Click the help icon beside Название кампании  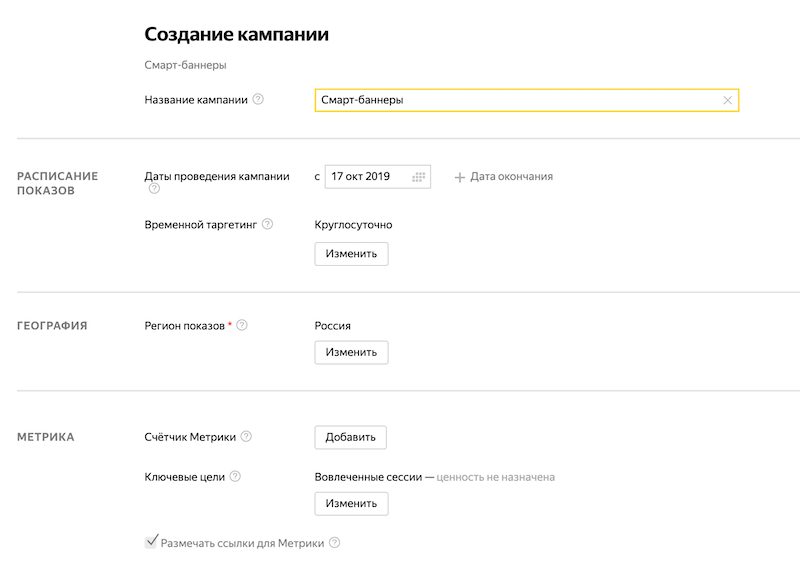click(258, 99)
